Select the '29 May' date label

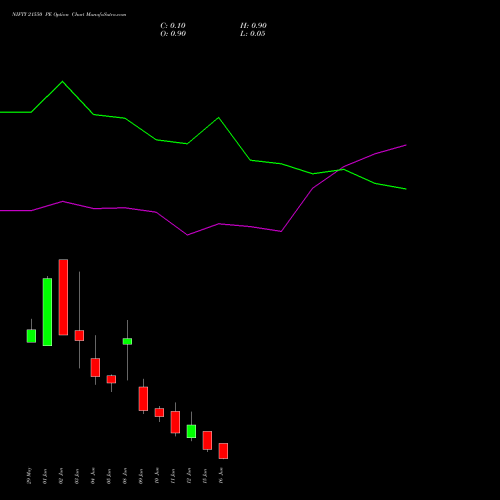[29, 476]
